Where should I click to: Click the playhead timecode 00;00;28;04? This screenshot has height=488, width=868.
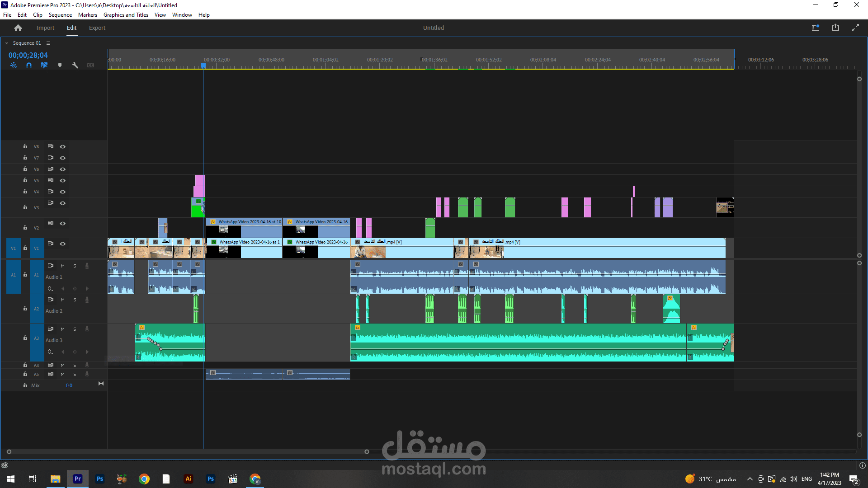[x=28, y=55]
